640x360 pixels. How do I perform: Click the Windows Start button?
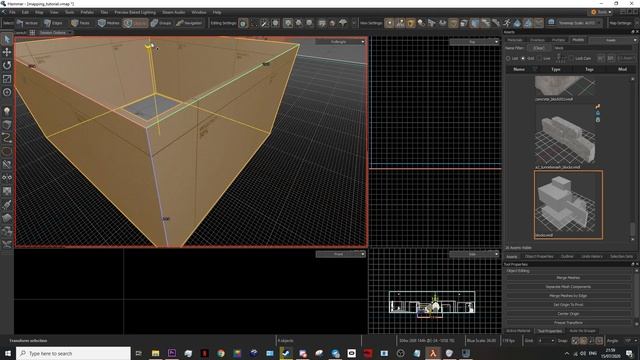click(8, 353)
